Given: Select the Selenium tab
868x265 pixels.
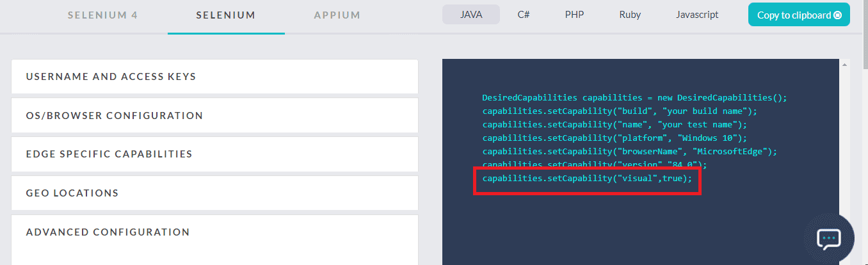Looking at the screenshot, I should pos(226,15).
